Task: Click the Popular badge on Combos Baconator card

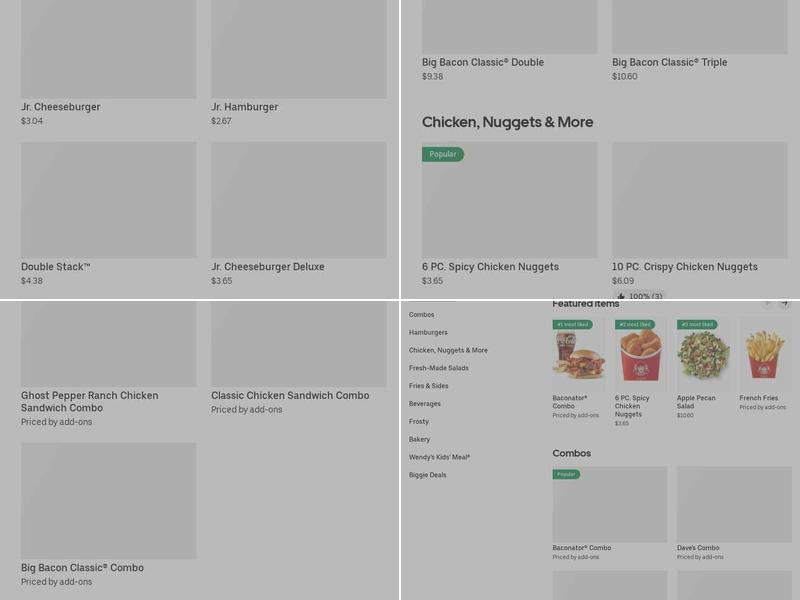Action: (x=566, y=474)
